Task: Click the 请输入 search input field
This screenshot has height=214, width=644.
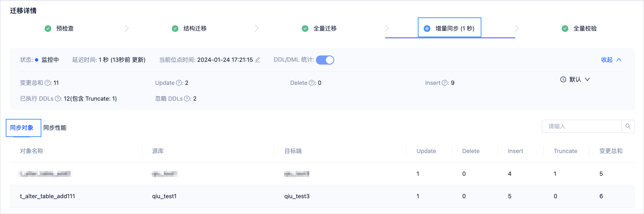Action: pyautogui.click(x=582, y=126)
